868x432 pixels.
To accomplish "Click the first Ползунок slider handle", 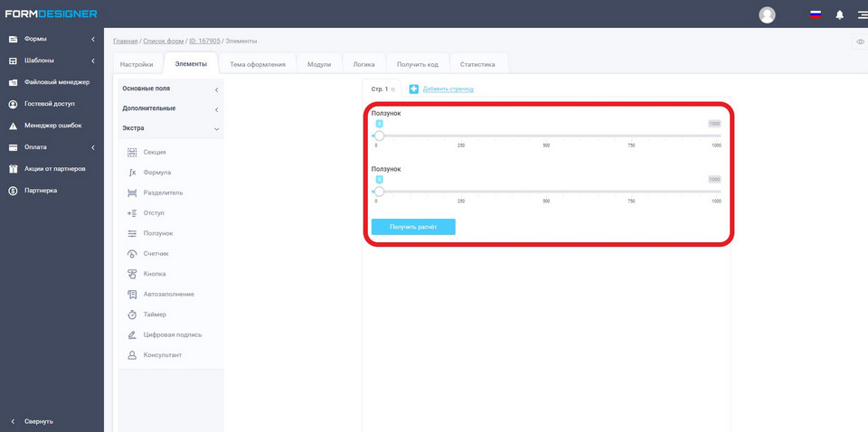I will pos(379,136).
